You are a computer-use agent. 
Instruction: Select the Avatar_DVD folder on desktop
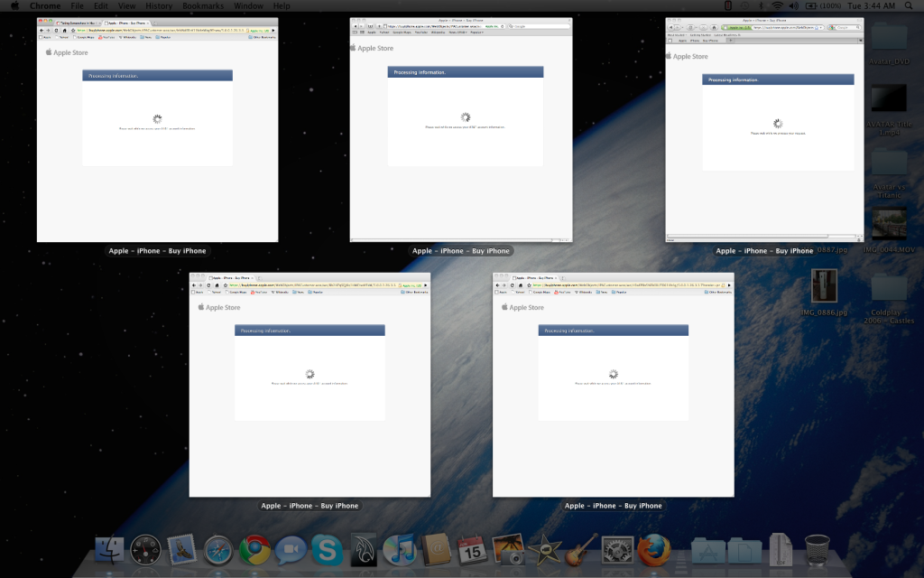(889, 43)
